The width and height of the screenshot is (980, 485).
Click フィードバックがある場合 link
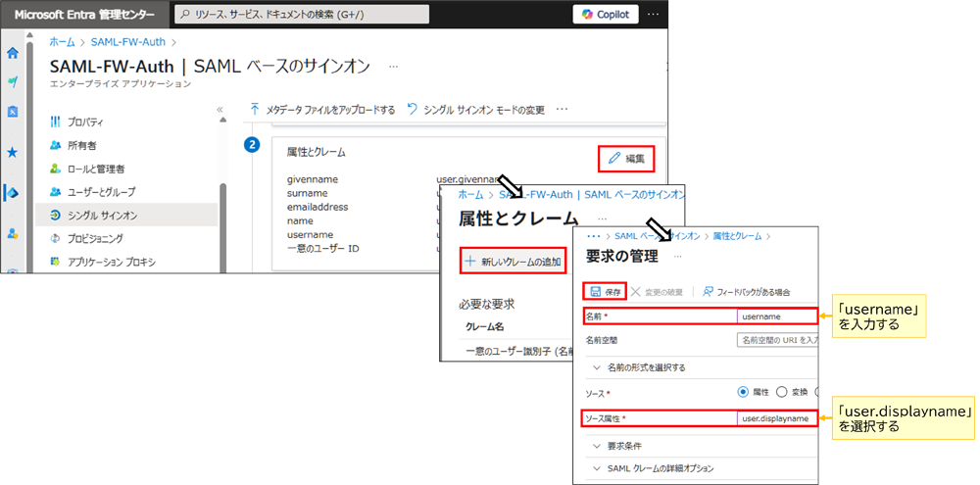746,292
